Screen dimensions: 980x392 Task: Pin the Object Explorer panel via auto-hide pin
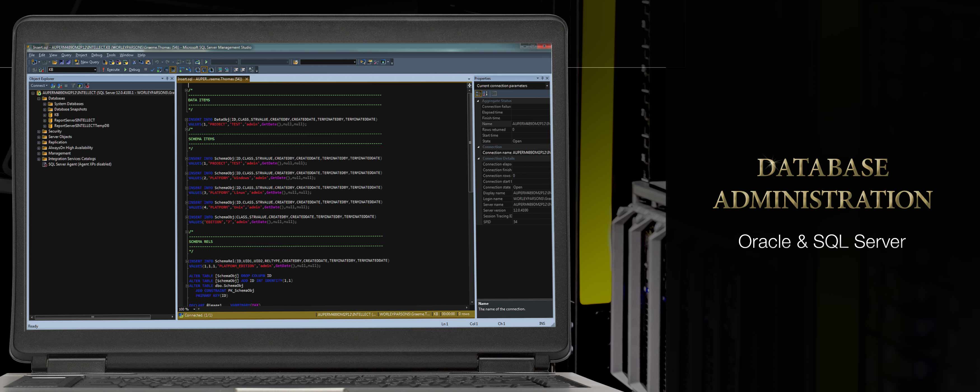click(167, 79)
